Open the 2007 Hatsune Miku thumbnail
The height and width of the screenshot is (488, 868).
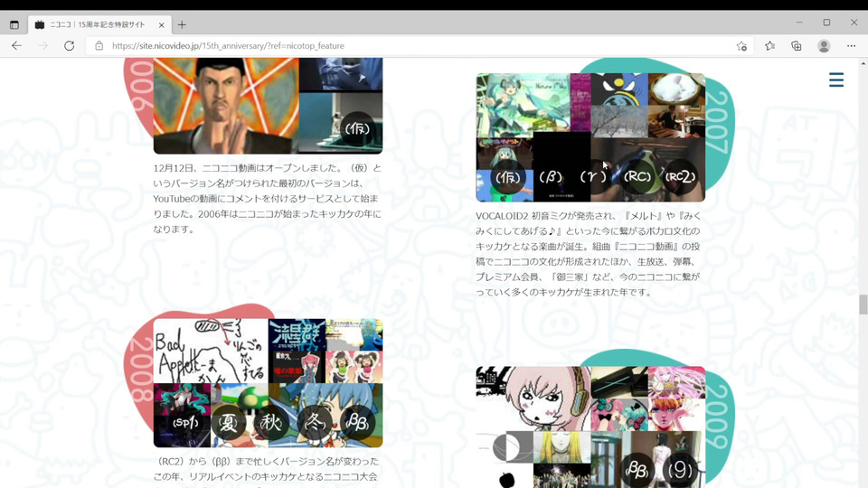pos(524,105)
